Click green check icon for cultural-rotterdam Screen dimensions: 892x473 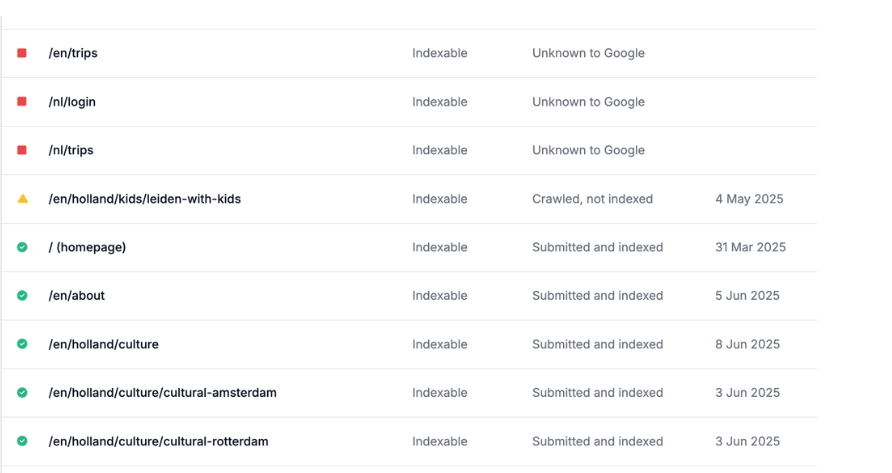pos(22,441)
